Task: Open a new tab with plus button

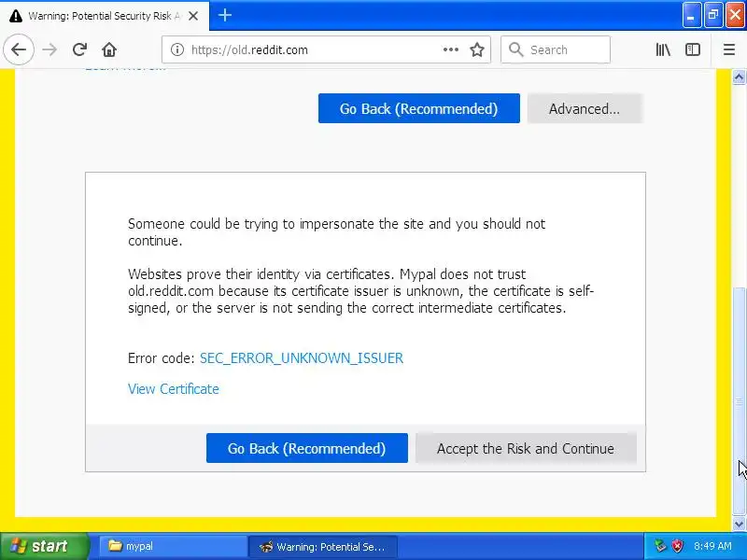Action: tap(225, 15)
